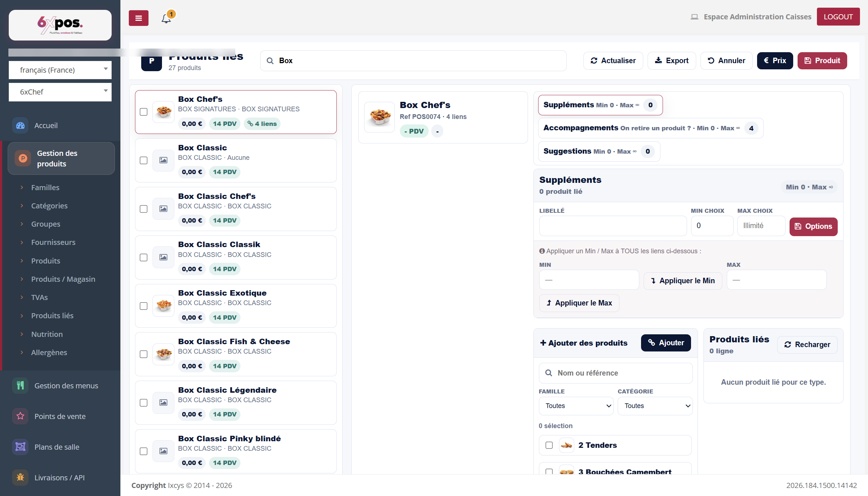Expand the Groupes menu item
Screen dimensions: 868x496
(x=46, y=224)
